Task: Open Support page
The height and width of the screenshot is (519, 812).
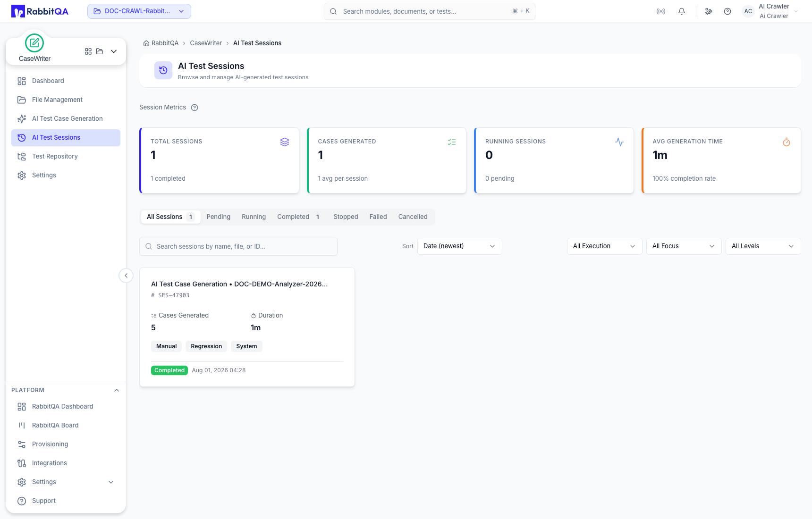Action: pos(66,501)
